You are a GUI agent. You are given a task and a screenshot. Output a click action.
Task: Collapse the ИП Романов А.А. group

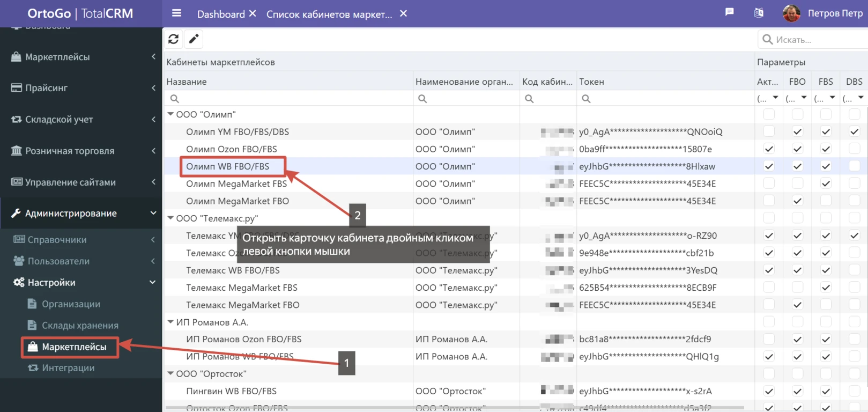(x=170, y=322)
